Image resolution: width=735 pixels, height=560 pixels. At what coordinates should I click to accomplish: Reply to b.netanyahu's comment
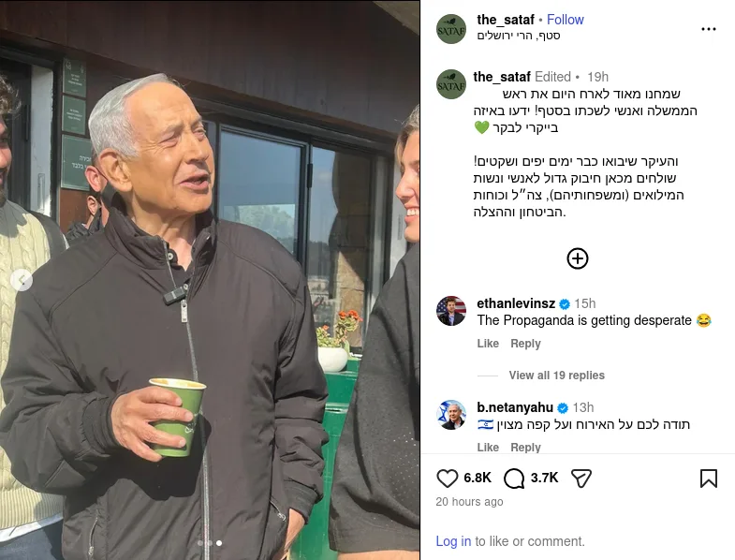(525, 447)
